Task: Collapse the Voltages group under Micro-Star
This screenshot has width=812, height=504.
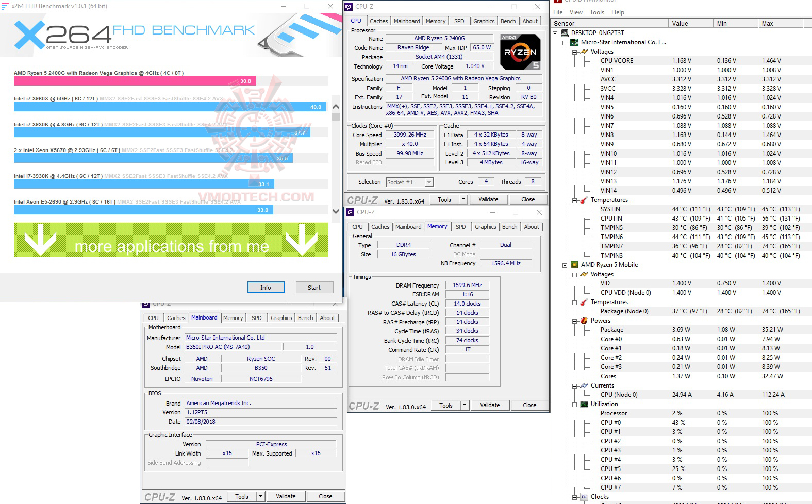Action: (574, 52)
